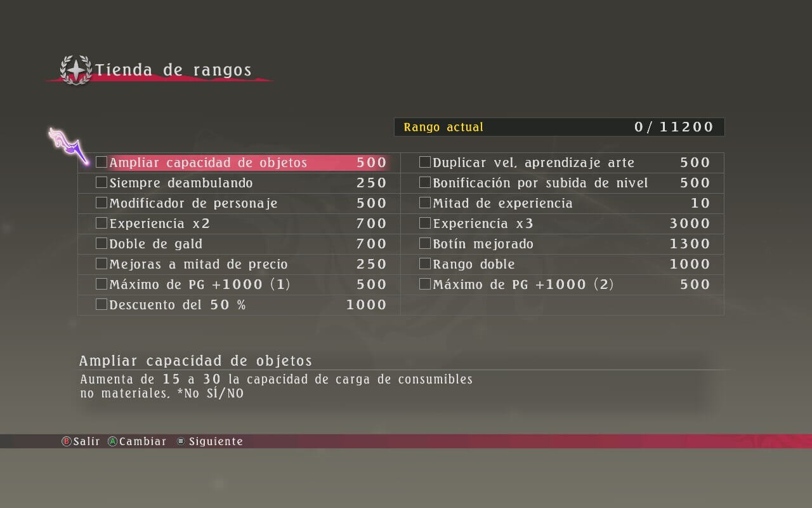Select the Modificador de personaje entry
Viewport: 812px width, 508px height.
(240, 203)
